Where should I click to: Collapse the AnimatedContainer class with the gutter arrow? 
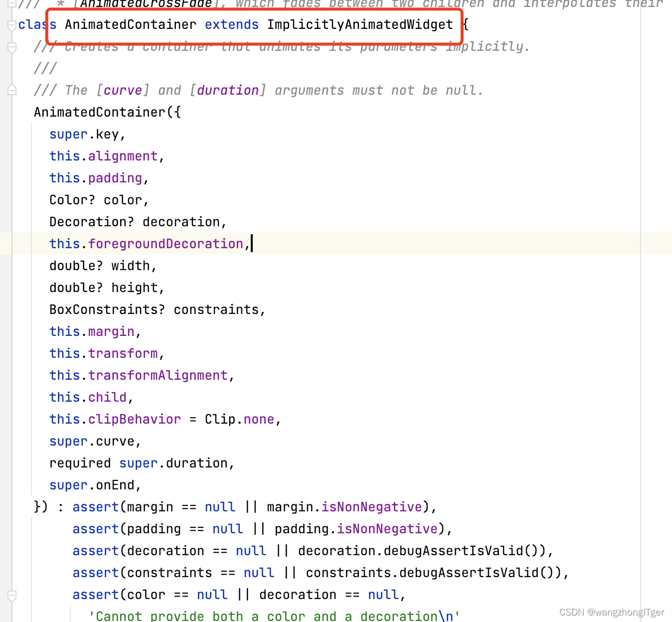tap(11, 24)
